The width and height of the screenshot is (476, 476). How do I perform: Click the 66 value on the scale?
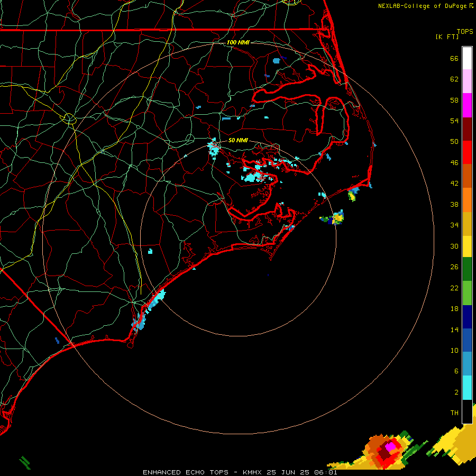click(454, 58)
